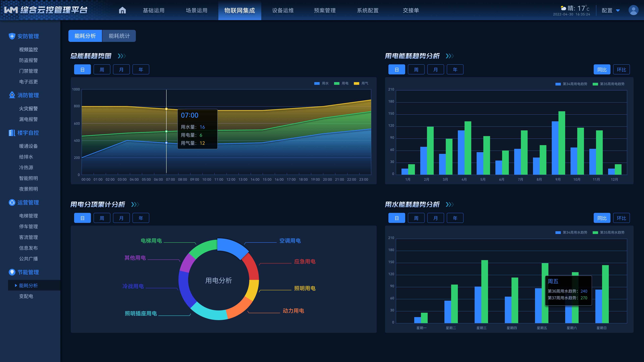Click the 节能管理 lightbulb icon
Viewport: 644px width, 362px height.
12,272
